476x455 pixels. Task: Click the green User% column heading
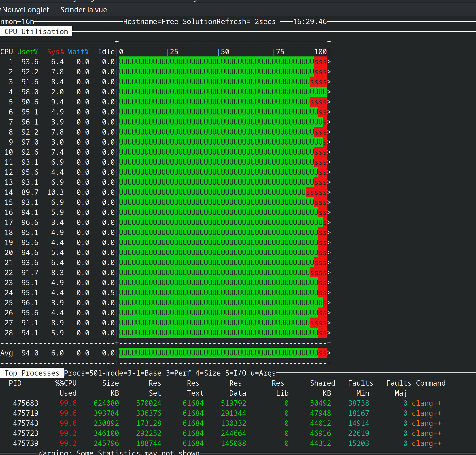tap(28, 52)
